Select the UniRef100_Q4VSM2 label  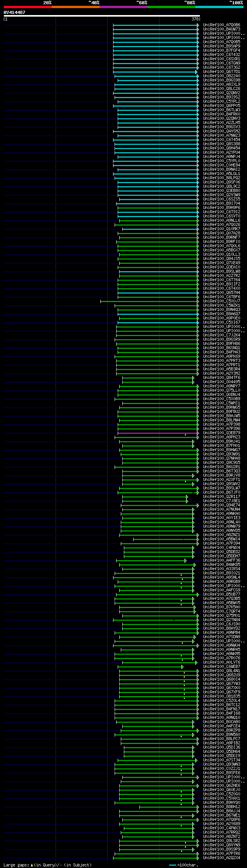222,131
